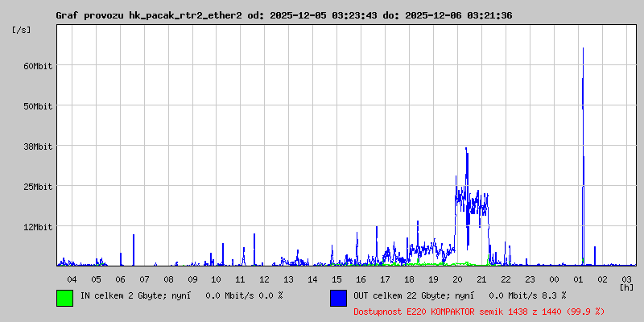Click the '11' hour label on x-axis
The width and height of the screenshot is (644, 322).
pyautogui.click(x=241, y=279)
